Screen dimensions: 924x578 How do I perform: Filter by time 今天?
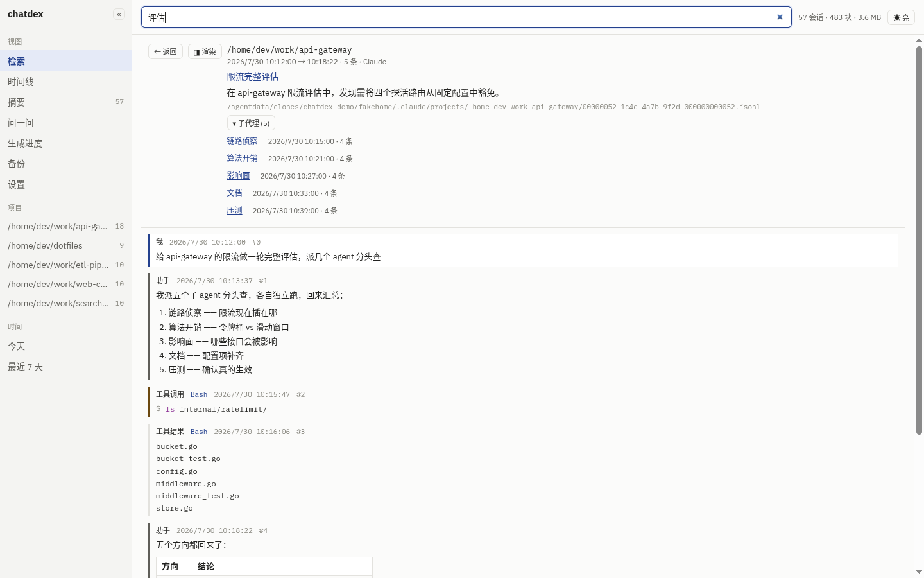(x=65, y=346)
